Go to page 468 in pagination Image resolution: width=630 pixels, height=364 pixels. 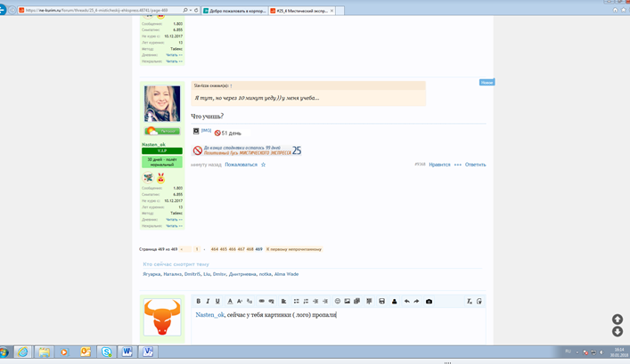(x=250, y=249)
